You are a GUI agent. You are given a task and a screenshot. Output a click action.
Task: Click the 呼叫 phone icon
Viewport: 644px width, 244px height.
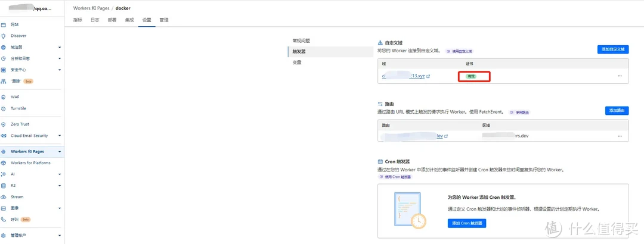[x=4, y=220]
